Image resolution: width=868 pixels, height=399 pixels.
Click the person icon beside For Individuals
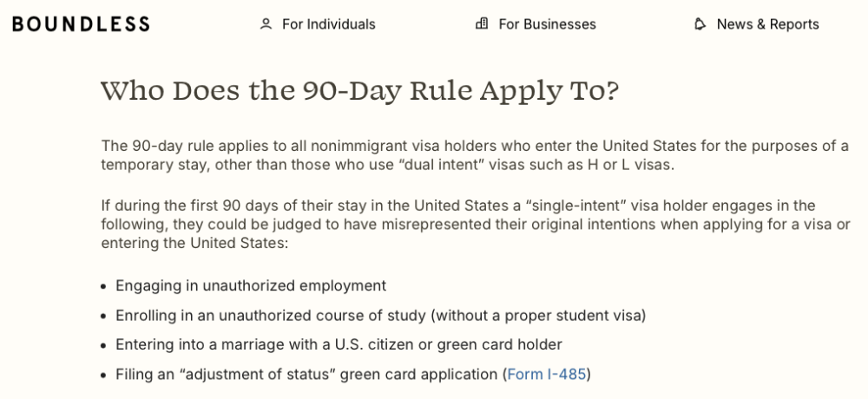(x=266, y=23)
